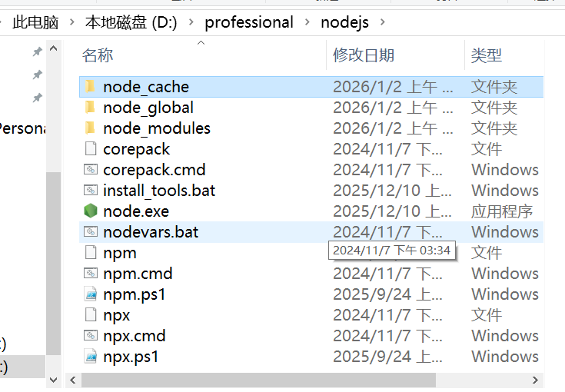
Task: Select the file name install_tools.bat
Action: tap(159, 191)
